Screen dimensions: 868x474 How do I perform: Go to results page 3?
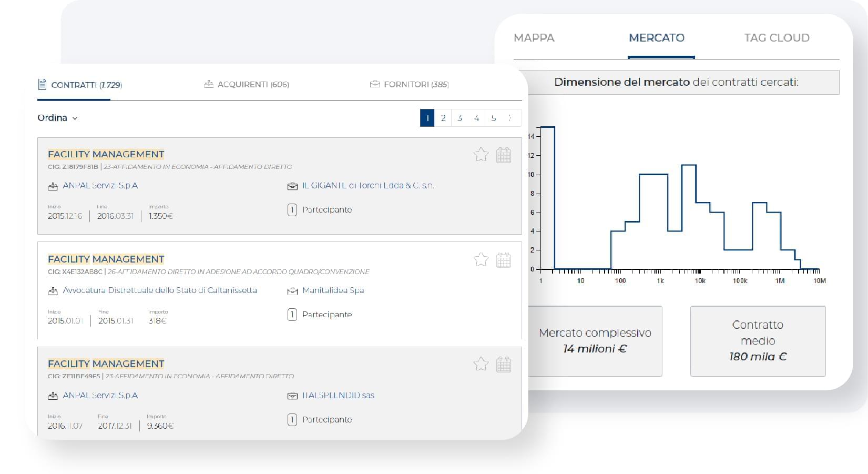click(x=460, y=118)
